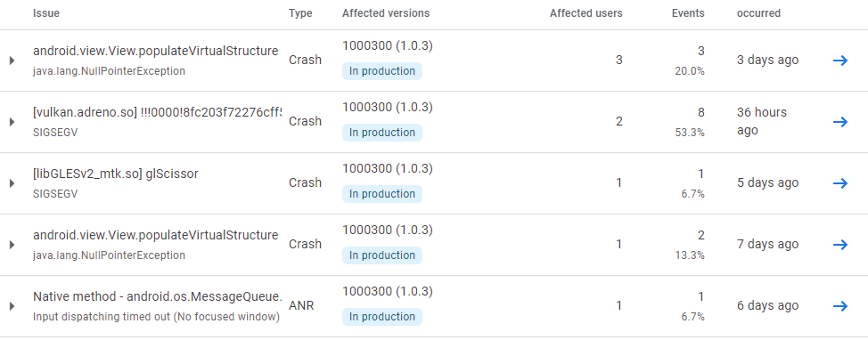The height and width of the screenshot is (340, 868).
Task: Open details arrow for the glScissor crash
Action: (x=840, y=183)
